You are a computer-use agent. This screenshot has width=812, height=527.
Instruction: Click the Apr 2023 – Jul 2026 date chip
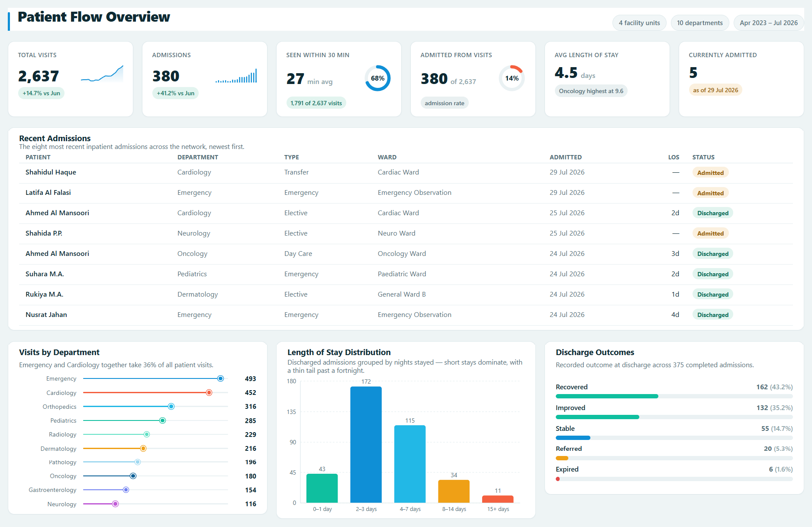pyautogui.click(x=769, y=23)
